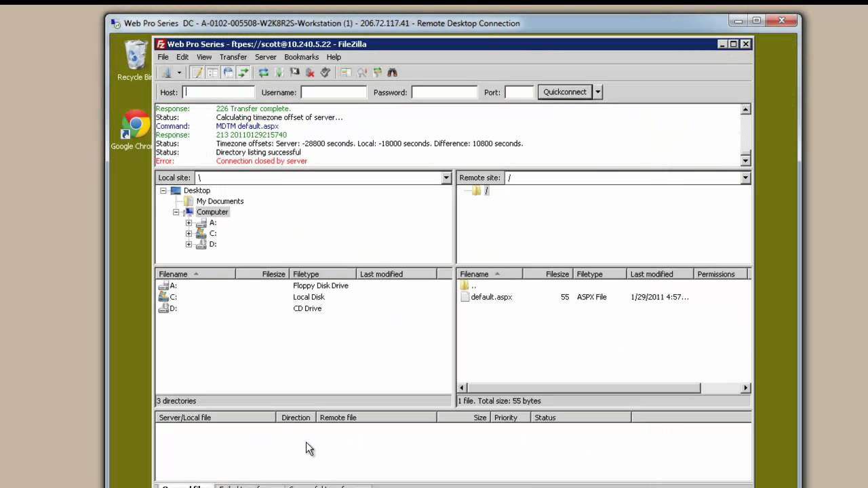Click the Port input field
This screenshot has width=868, height=488.
click(519, 92)
